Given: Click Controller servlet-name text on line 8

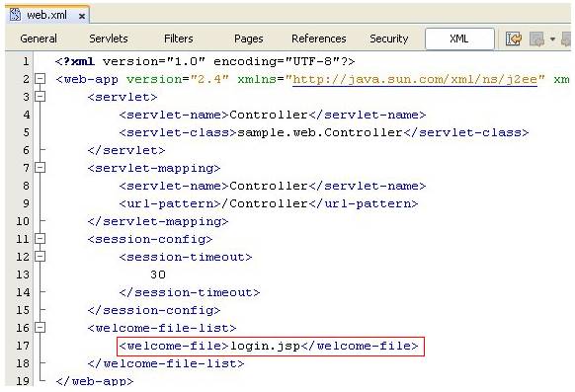Looking at the screenshot, I should click(269, 186).
